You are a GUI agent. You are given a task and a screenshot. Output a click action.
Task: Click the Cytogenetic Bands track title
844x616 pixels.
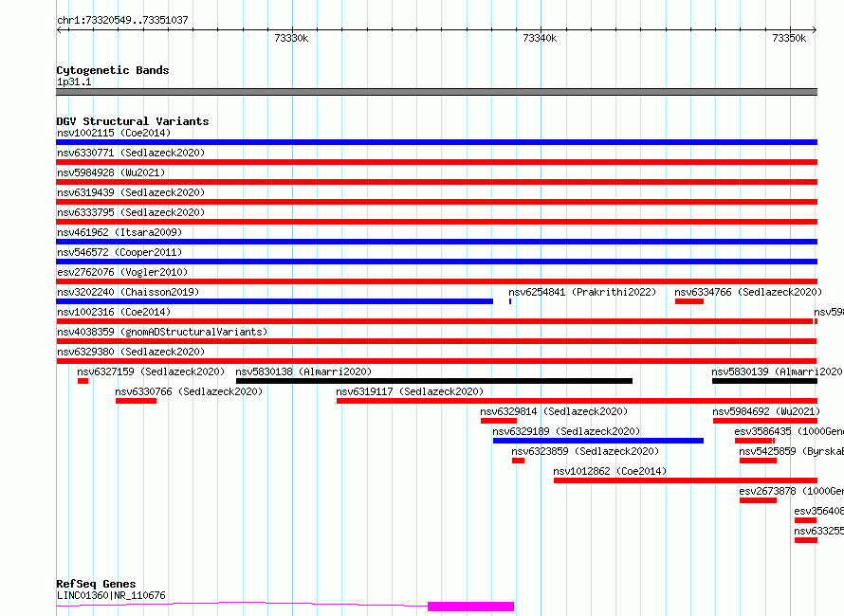point(113,70)
